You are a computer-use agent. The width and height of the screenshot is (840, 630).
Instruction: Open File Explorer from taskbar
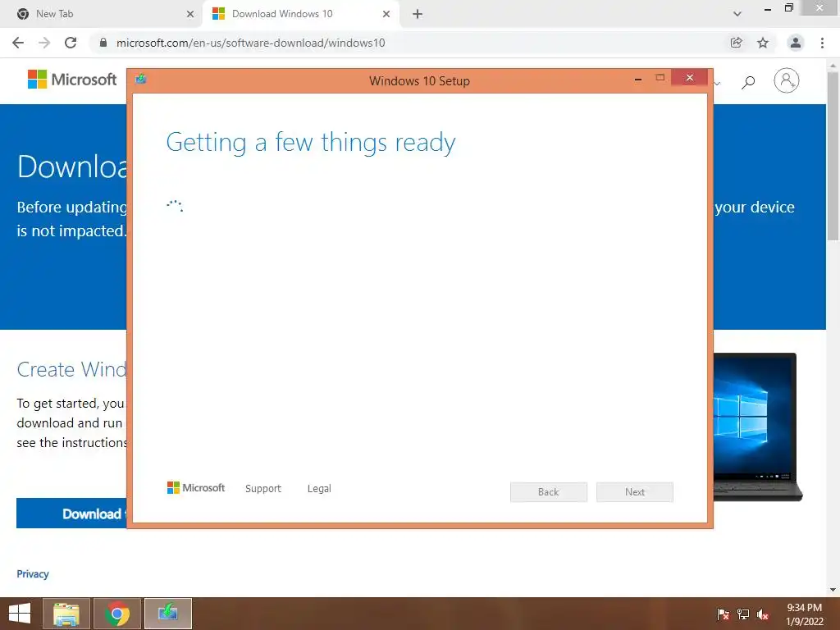click(66, 614)
